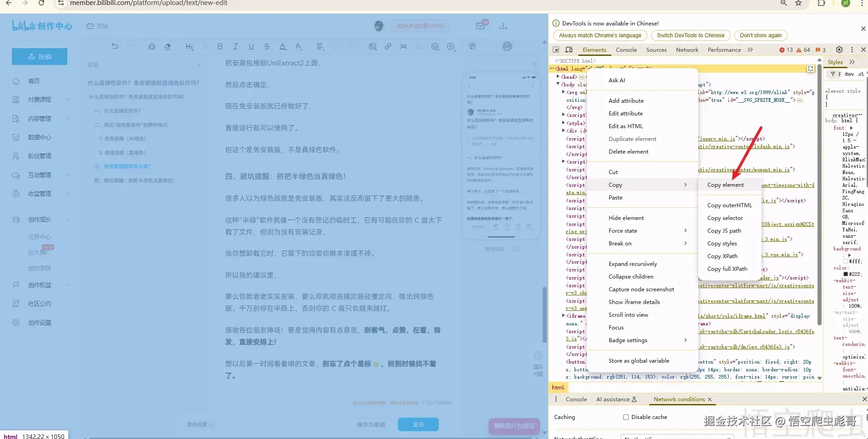
Task: Click the insert image icon in the editor toolbar
Action: pos(373,46)
